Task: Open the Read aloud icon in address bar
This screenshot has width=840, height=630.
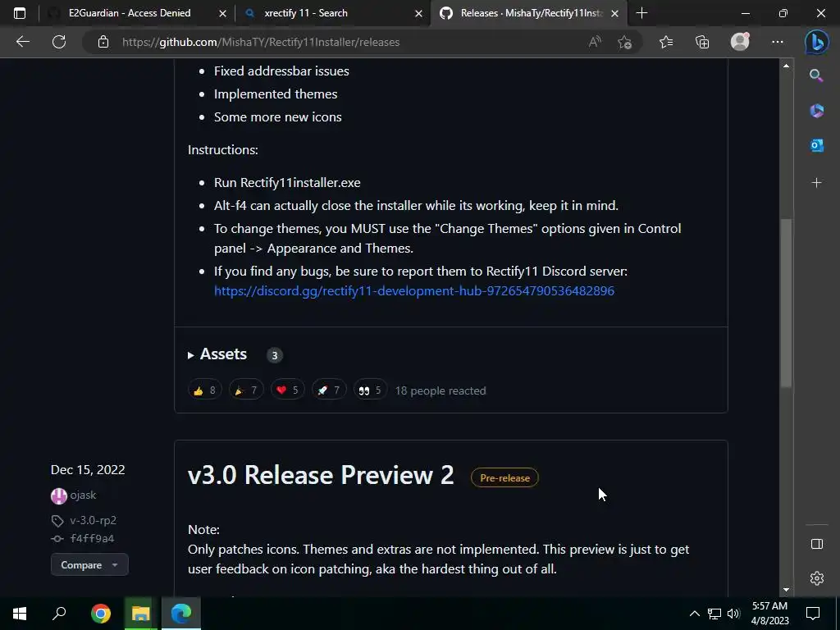Action: (x=595, y=42)
